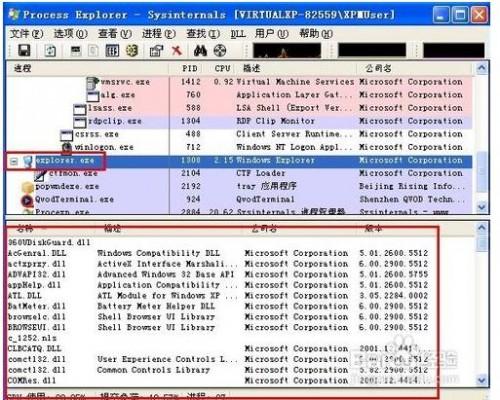Select the ctfmon.exe process row
500x400 pixels.
239,174
